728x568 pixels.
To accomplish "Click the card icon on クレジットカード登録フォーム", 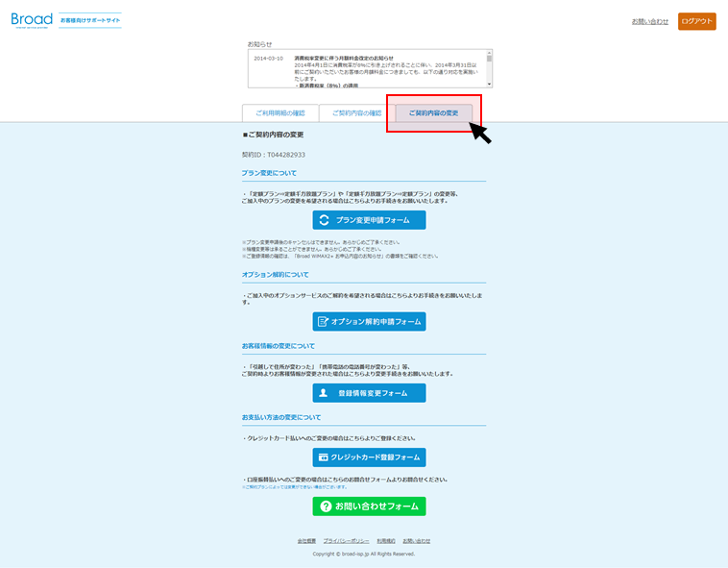I will pos(324,457).
